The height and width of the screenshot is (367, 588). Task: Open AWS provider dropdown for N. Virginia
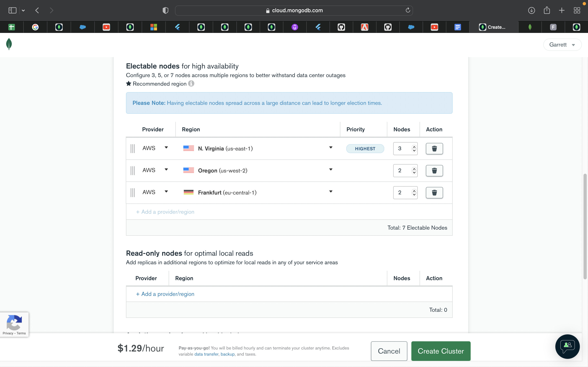point(166,148)
